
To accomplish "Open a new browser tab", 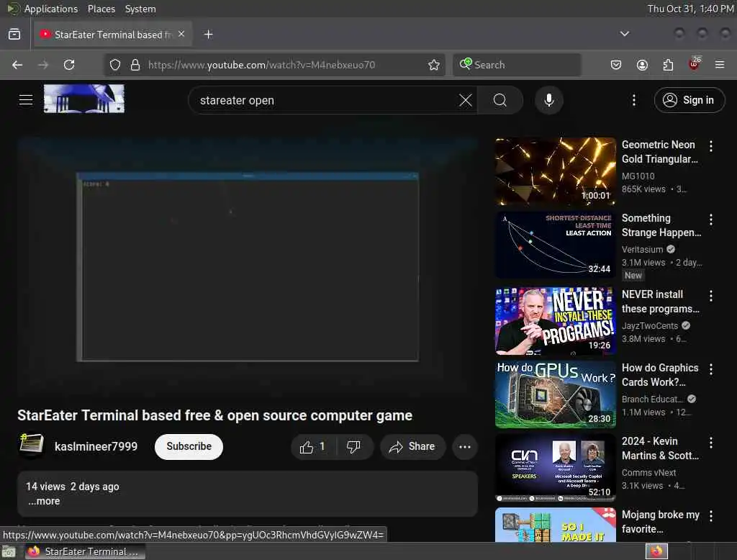I will (208, 35).
